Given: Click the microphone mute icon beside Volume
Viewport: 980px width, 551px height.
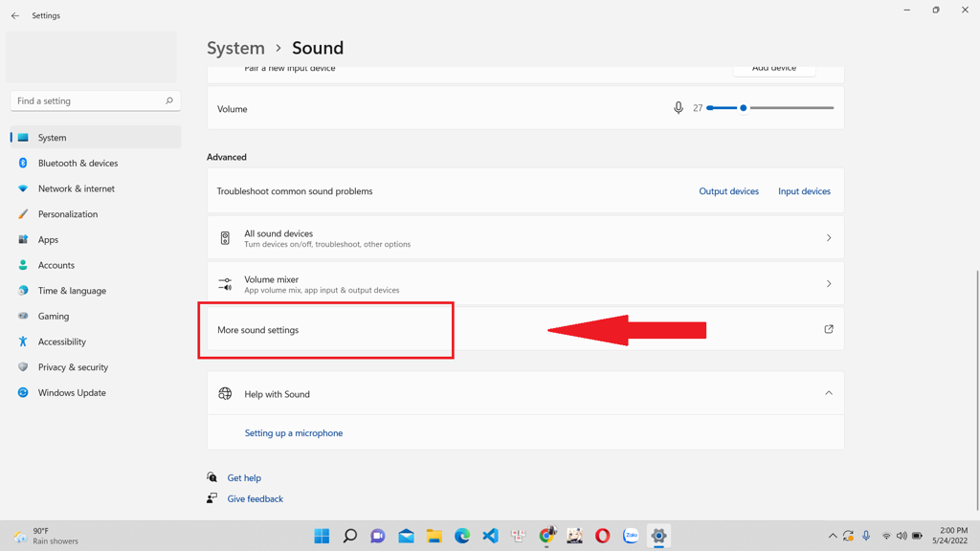Looking at the screenshot, I should coord(679,108).
